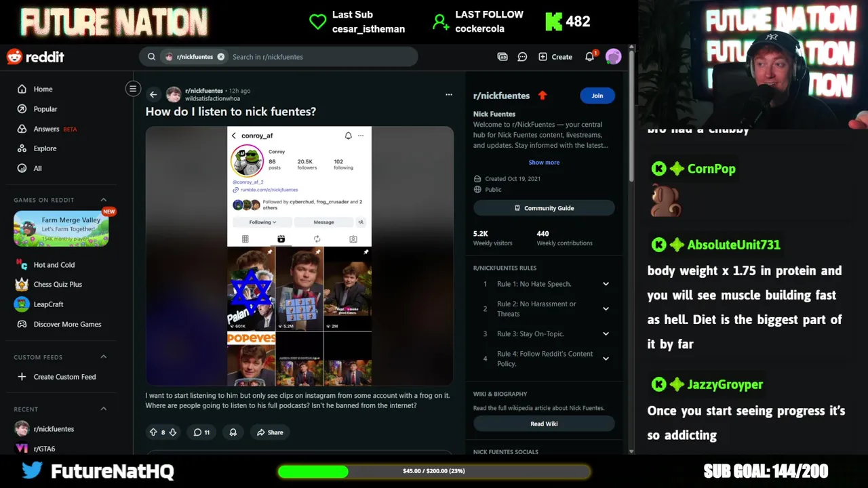Open the 11 comments button
This screenshot has width=868, height=488.
[x=201, y=432]
